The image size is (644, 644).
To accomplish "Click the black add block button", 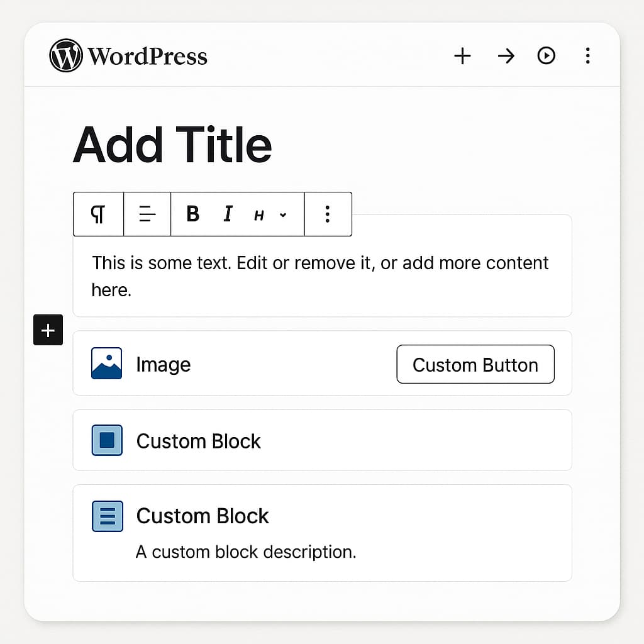I will (x=48, y=330).
